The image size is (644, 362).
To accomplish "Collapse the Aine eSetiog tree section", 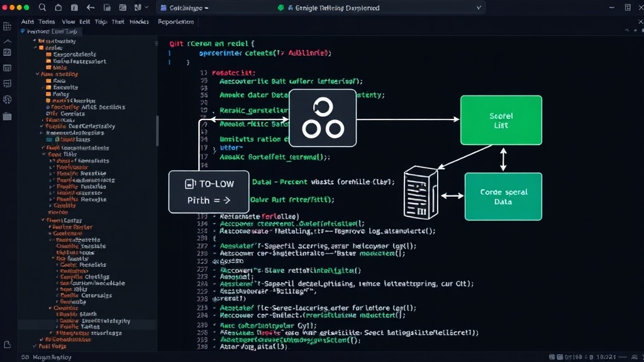I will (37, 74).
